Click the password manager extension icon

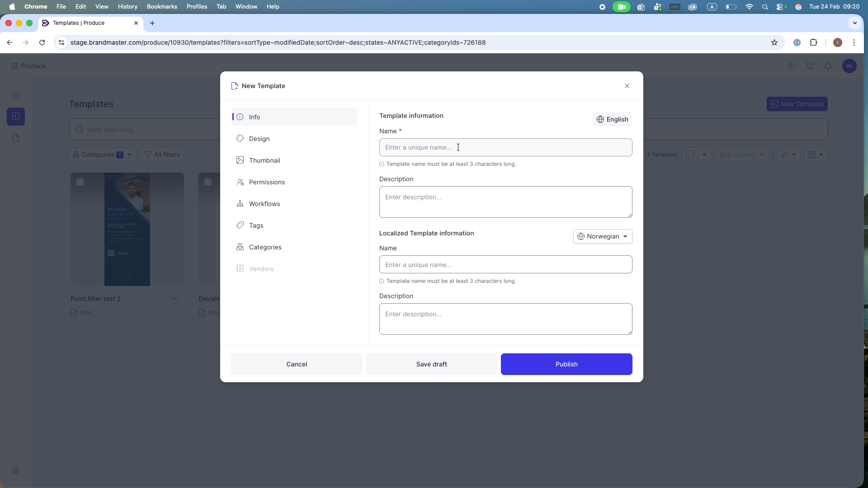[x=797, y=42]
